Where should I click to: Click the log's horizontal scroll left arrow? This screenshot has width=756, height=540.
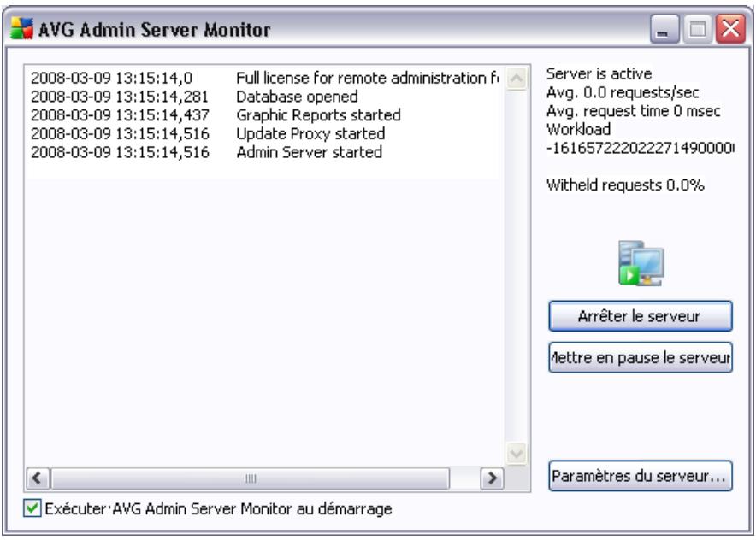pos(38,478)
